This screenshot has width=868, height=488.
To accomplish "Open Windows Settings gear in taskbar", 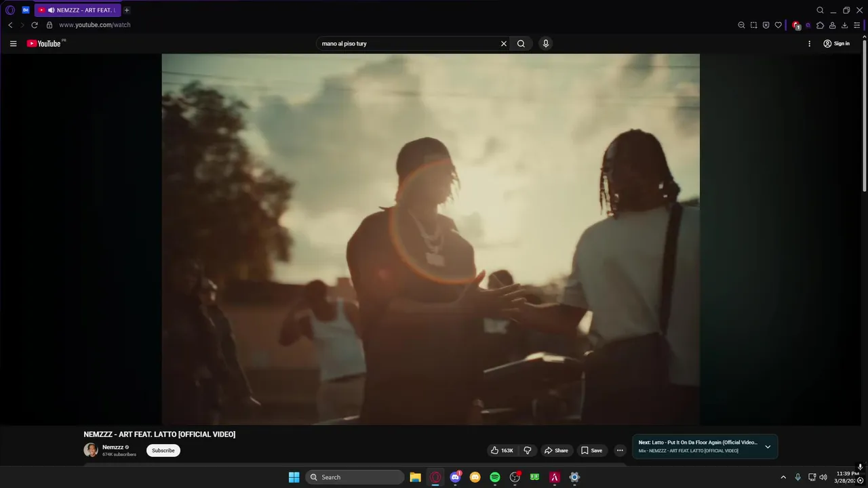I will pos(574,477).
